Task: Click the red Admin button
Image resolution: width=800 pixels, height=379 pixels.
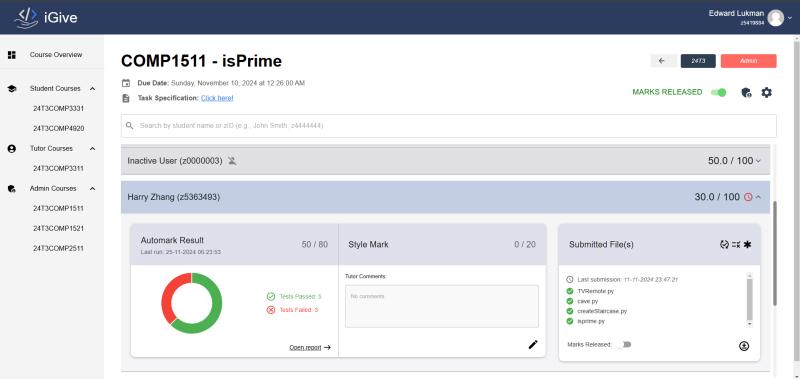Action: 748,61
